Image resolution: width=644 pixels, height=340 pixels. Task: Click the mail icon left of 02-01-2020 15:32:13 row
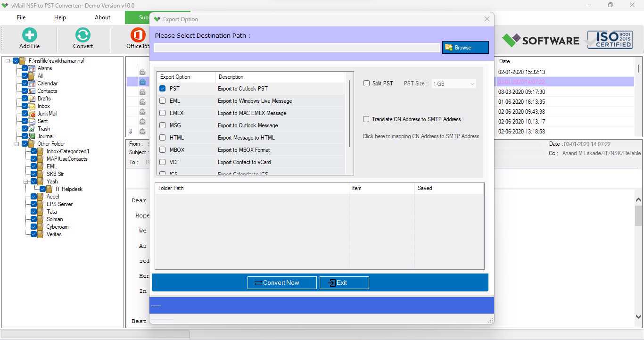pos(142,72)
